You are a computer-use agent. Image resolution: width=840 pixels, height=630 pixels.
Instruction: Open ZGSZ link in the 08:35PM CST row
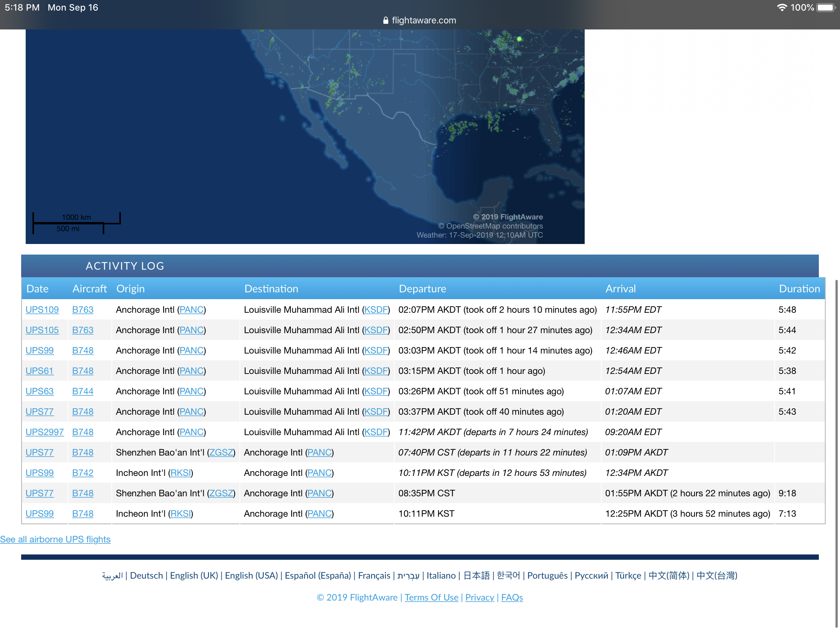coord(221,494)
